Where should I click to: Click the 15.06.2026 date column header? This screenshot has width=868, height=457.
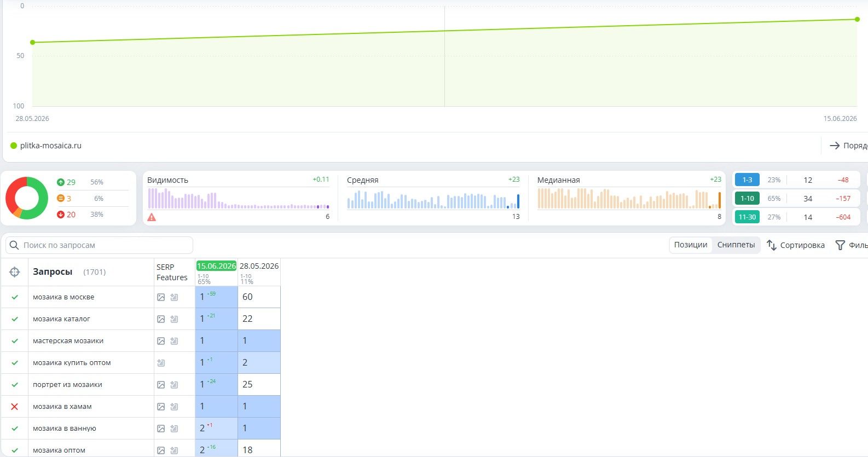pos(217,266)
